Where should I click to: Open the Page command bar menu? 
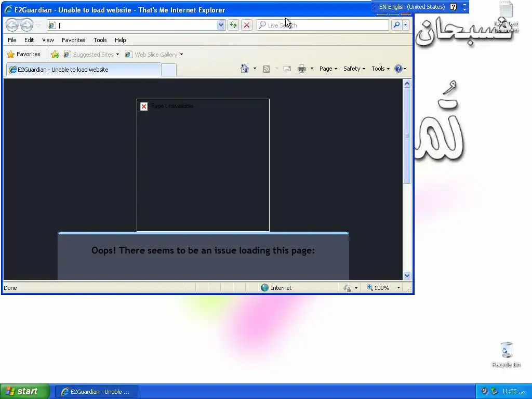point(328,69)
